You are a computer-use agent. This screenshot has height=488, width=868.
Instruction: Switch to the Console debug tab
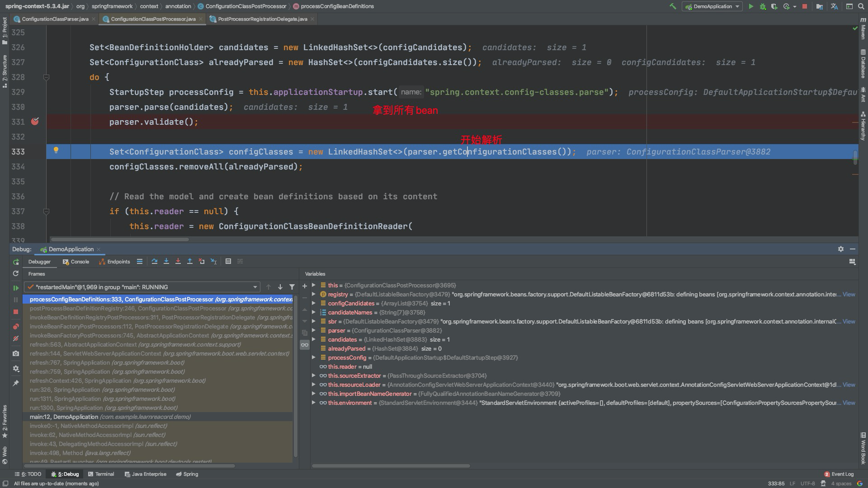76,262
